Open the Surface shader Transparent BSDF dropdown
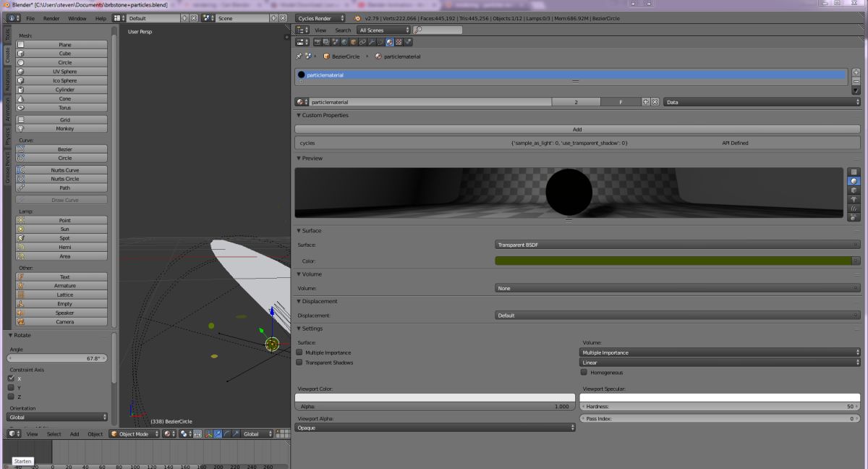This screenshot has height=469, width=868. (x=678, y=245)
